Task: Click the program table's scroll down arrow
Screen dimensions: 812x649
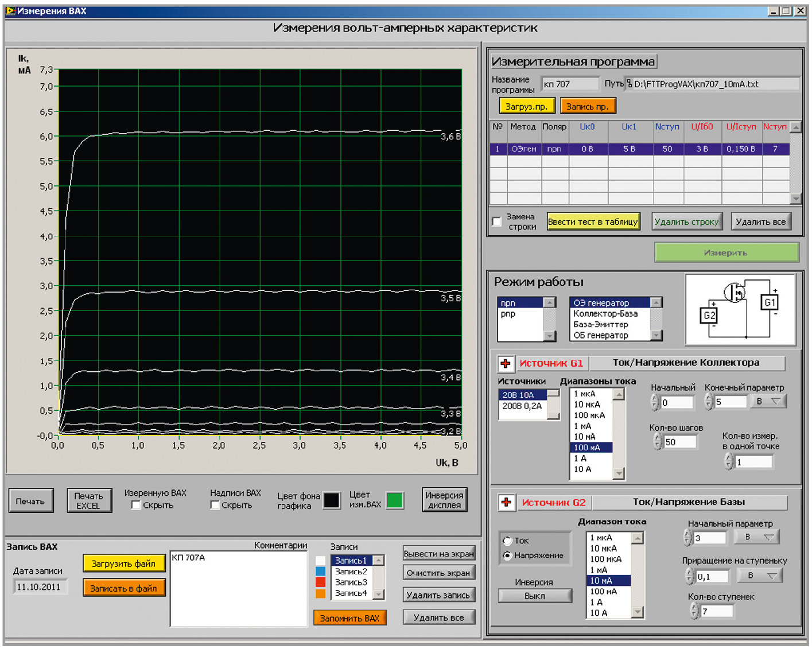Action: pyautogui.click(x=795, y=199)
